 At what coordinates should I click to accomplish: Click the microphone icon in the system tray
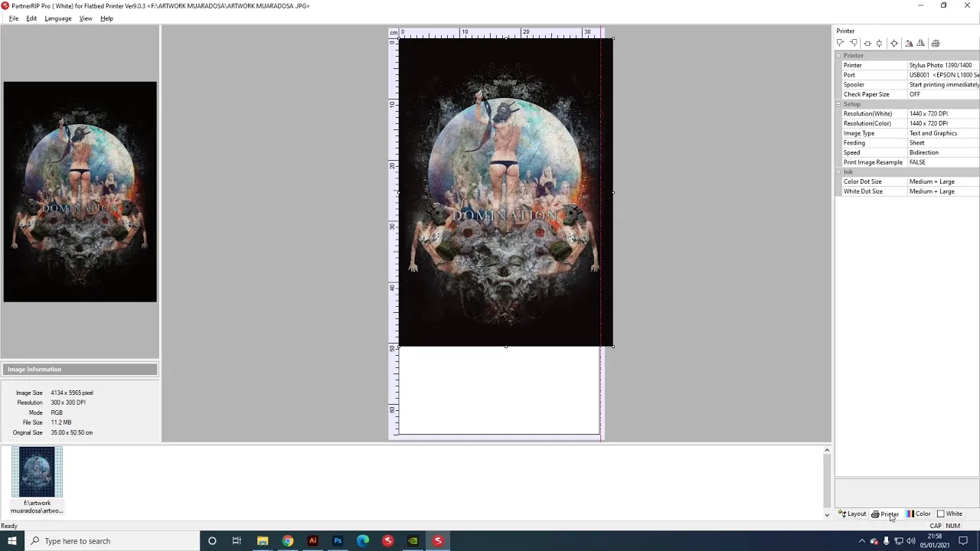click(887, 541)
